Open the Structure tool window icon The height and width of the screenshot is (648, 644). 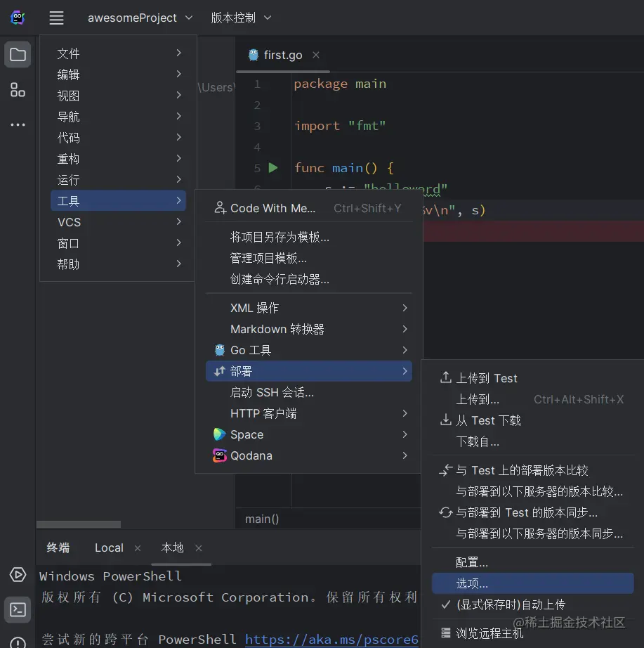(x=18, y=90)
